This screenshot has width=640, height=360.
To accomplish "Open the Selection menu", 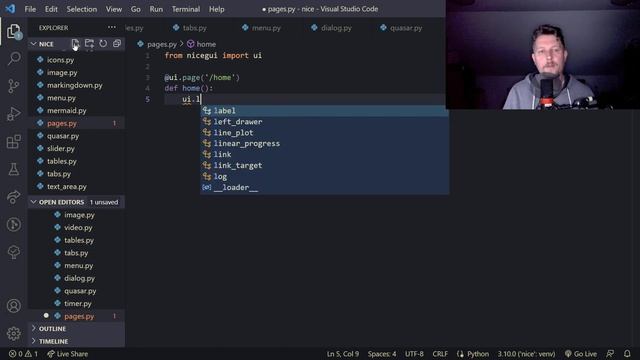I will click(82, 9).
